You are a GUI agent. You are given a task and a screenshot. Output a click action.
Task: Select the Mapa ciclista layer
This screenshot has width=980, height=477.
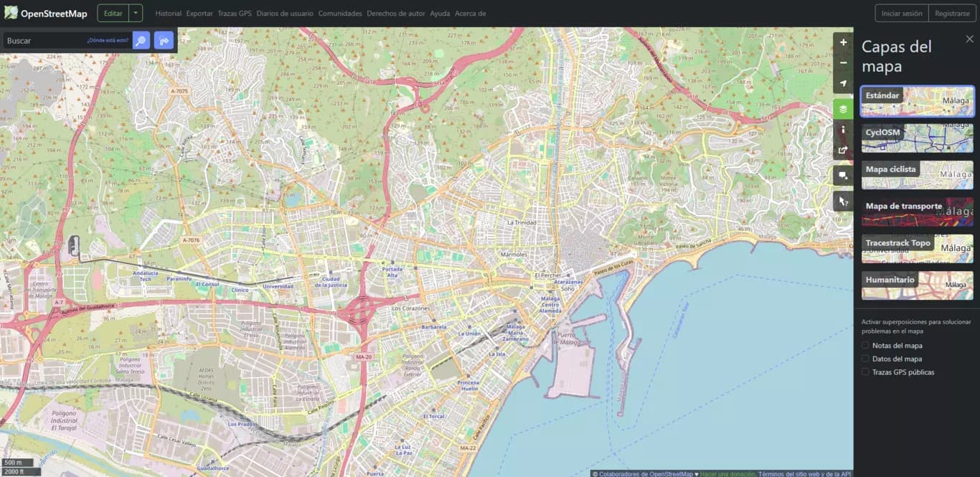[918, 175]
